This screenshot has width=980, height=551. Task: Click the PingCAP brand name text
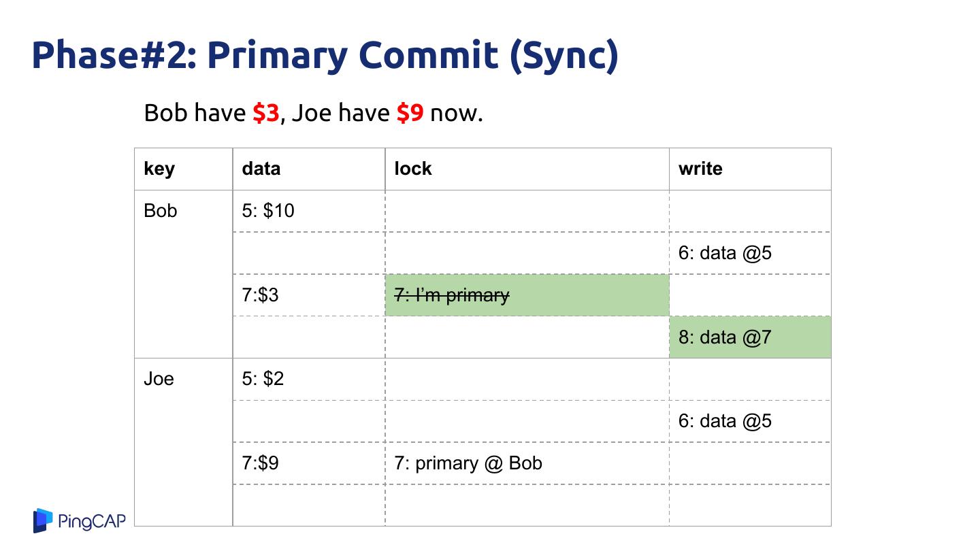coord(92,521)
